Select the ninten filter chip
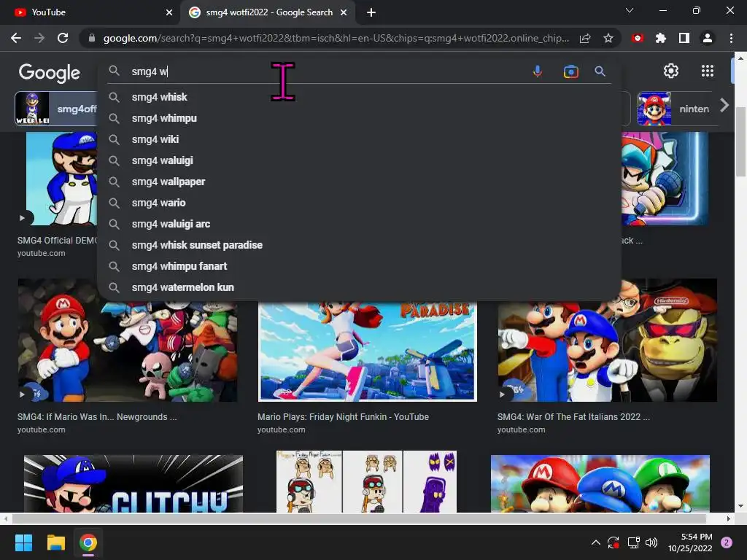The width and height of the screenshot is (747, 560). point(676,109)
